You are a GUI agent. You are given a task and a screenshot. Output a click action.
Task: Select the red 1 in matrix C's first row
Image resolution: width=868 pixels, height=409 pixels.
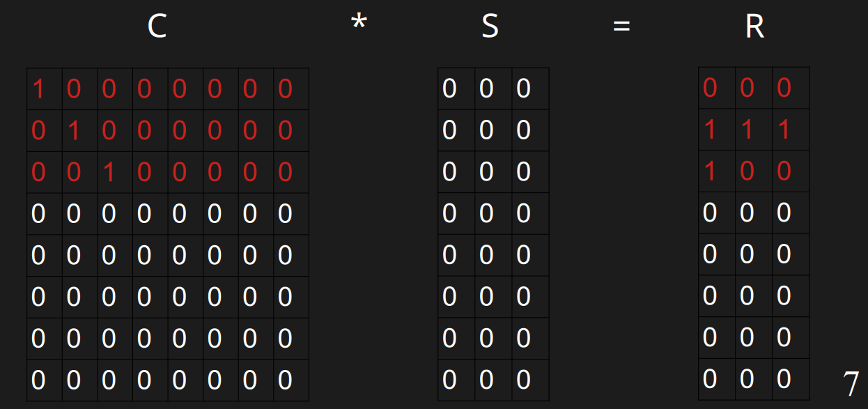pyautogui.click(x=38, y=89)
